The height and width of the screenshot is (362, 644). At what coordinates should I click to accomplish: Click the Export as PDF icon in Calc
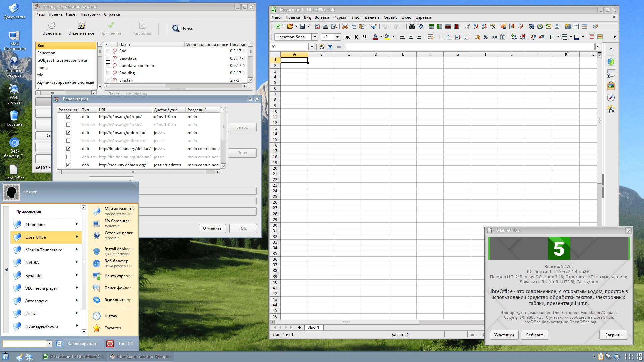[x=317, y=27]
